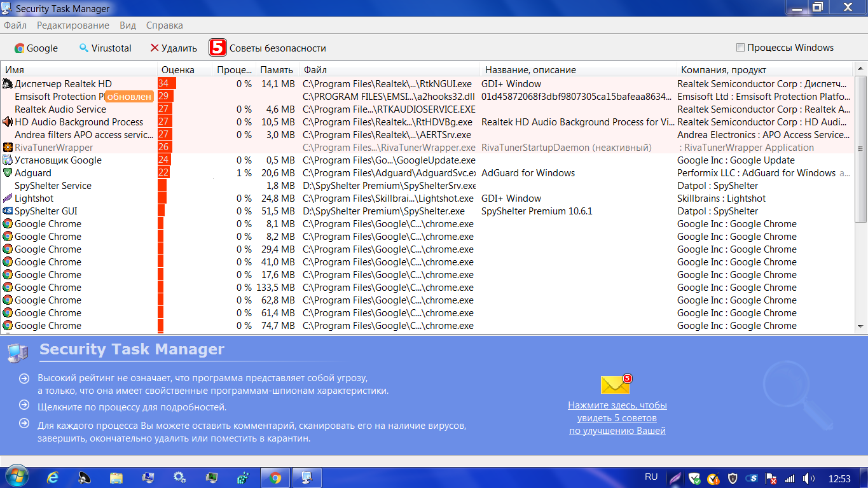Click the SpyShelter GUI process icon

(x=8, y=211)
